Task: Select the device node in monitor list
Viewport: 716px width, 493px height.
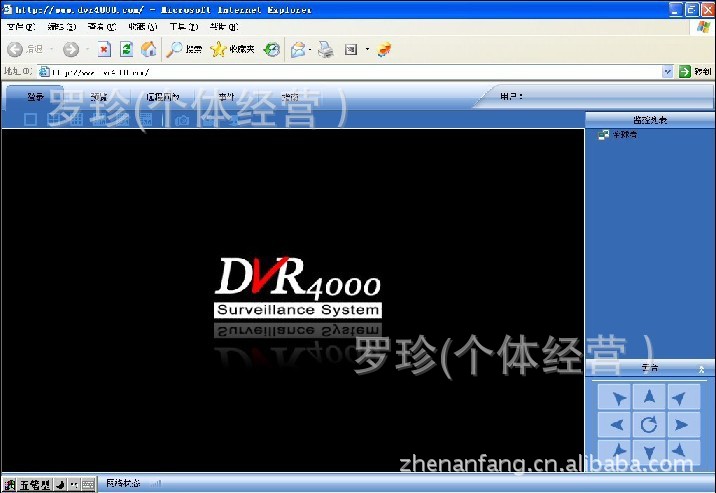Action: [618, 135]
